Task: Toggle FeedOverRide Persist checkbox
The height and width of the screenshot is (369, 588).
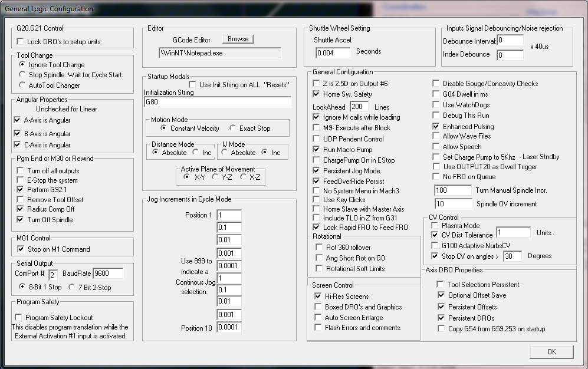Action: click(x=316, y=182)
